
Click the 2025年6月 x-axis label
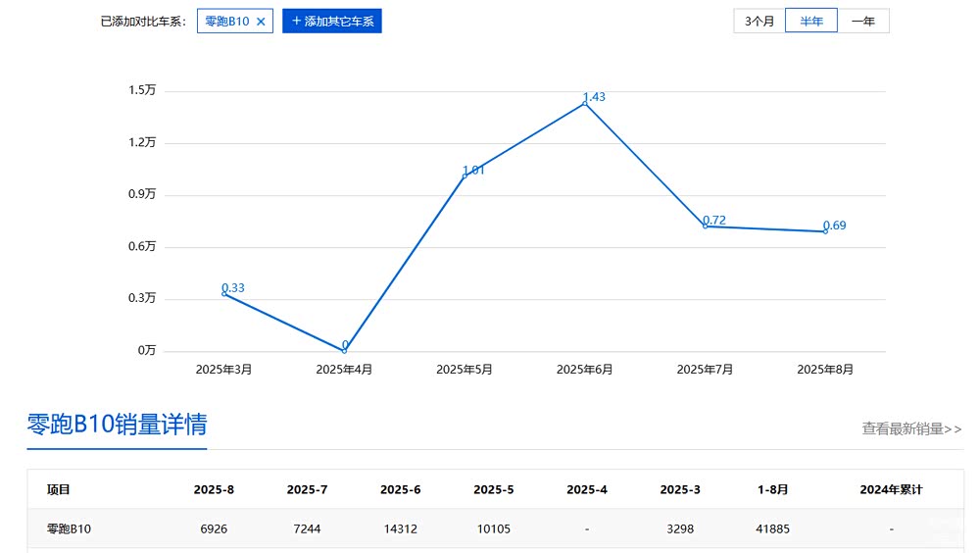pos(584,370)
